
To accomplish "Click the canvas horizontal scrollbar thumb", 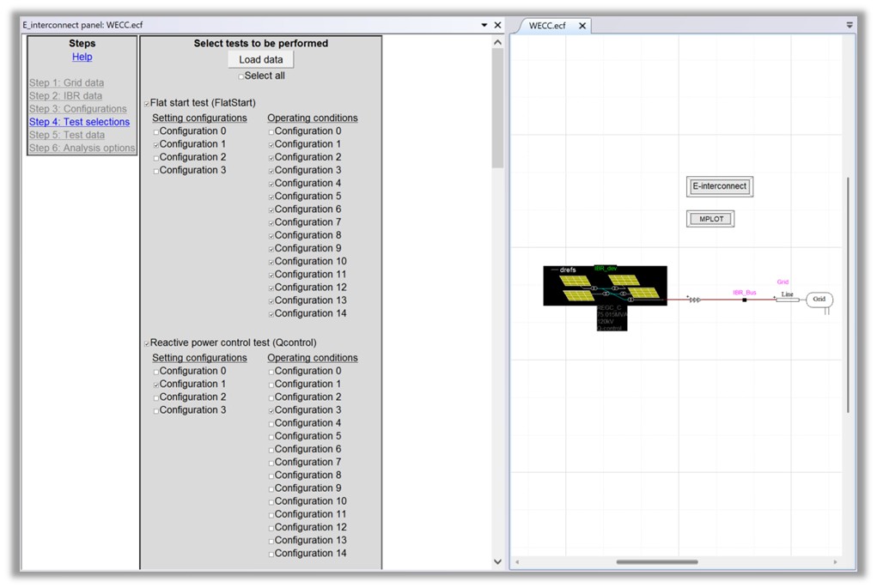I will coord(657,562).
